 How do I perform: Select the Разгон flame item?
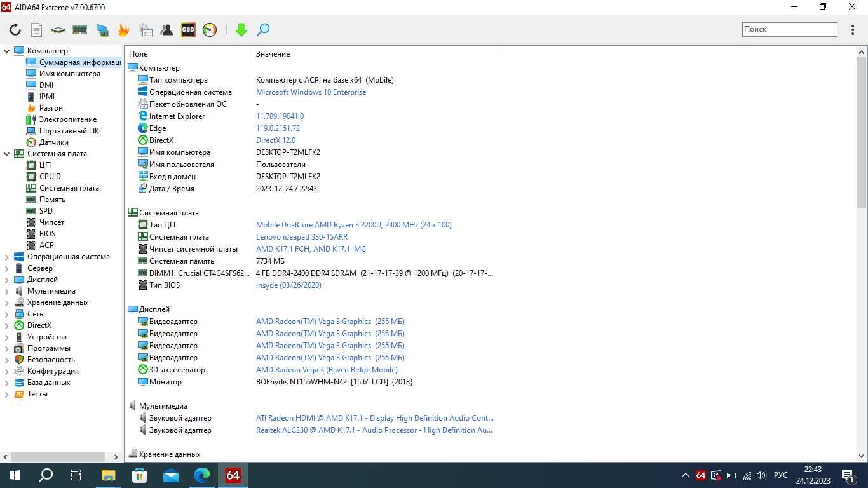pyautogui.click(x=44, y=108)
